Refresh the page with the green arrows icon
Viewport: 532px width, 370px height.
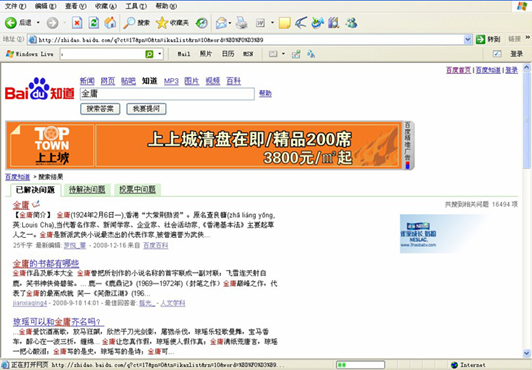[94, 23]
